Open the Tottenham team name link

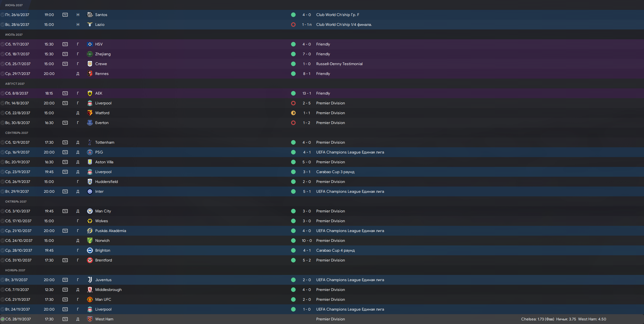tap(105, 142)
